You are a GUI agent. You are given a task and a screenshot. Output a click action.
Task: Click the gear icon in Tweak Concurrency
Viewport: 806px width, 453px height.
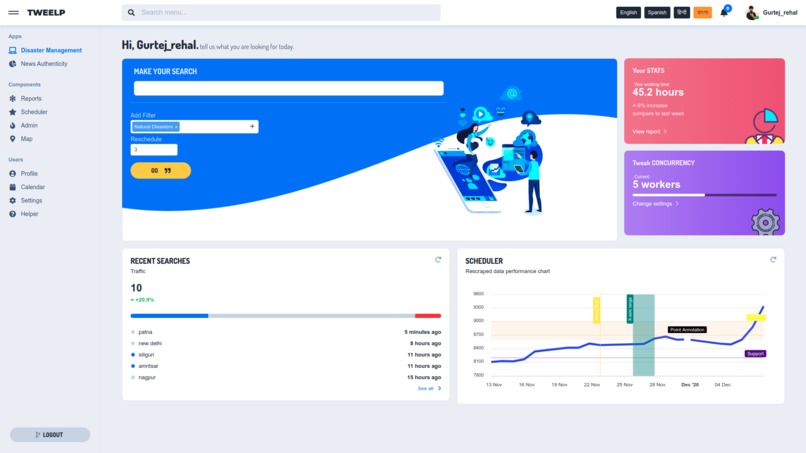coord(765,222)
